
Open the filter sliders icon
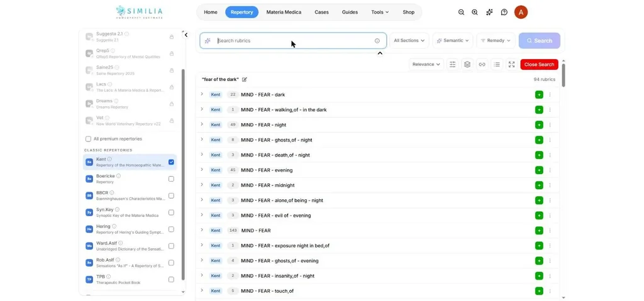(453, 65)
